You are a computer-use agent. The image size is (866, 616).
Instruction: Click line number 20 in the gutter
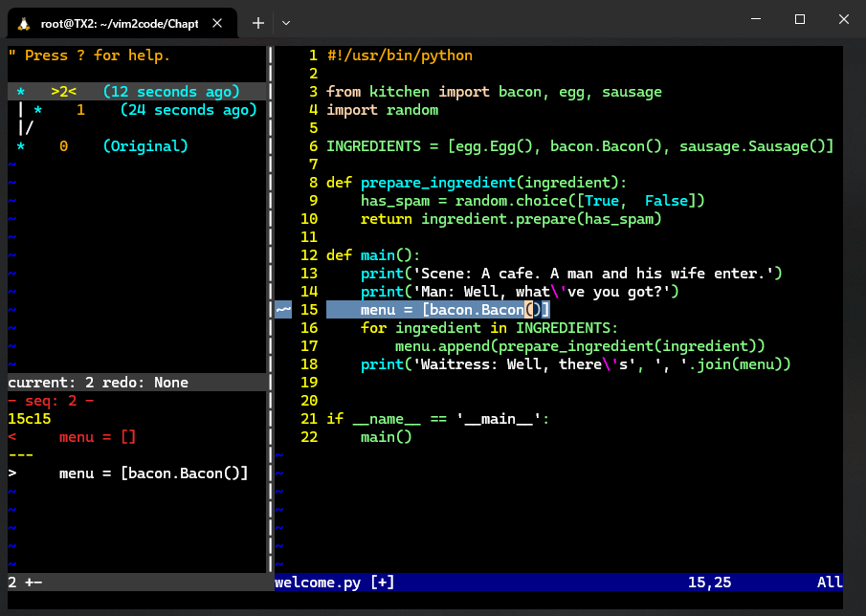point(309,401)
